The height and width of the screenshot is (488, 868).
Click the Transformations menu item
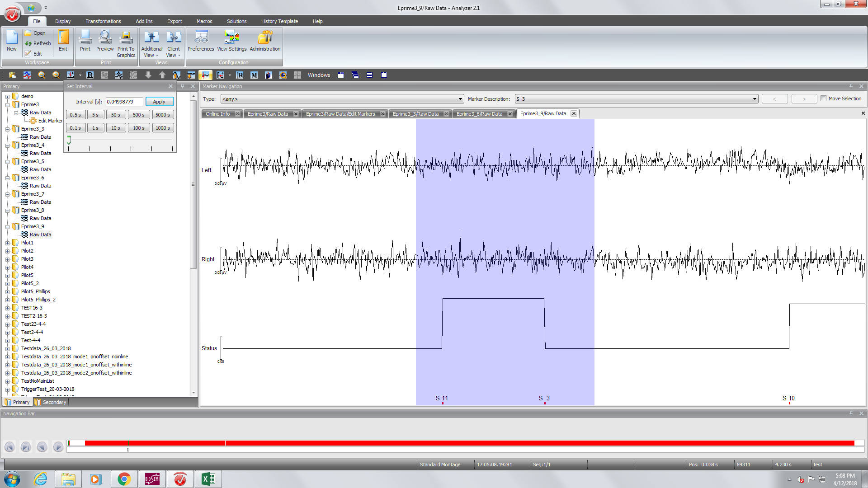click(103, 21)
